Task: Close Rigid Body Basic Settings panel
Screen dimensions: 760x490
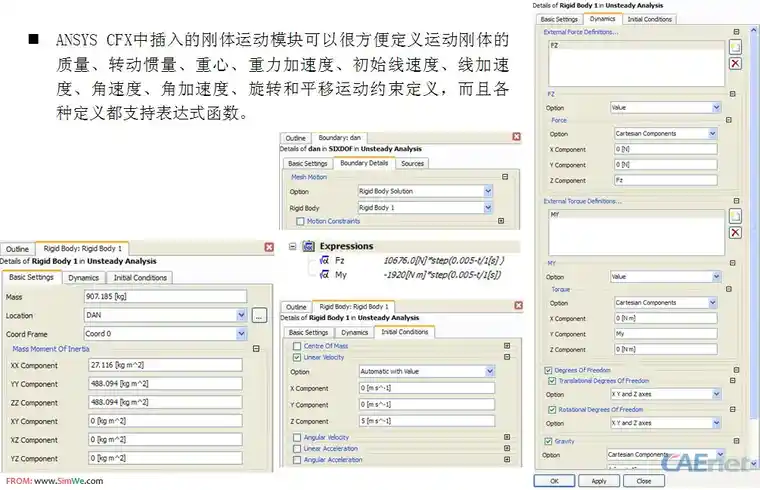Action: (269, 247)
